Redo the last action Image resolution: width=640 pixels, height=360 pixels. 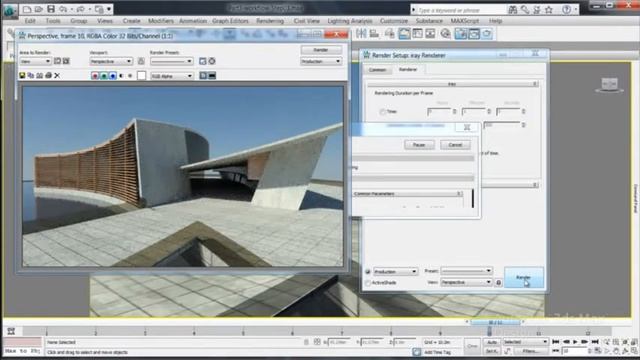pos(81,9)
